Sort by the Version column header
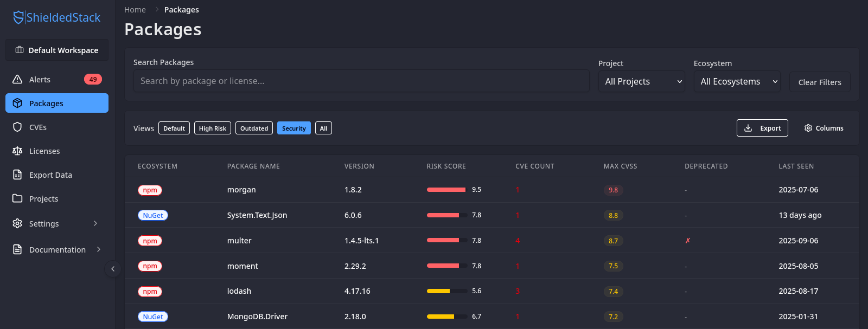The image size is (868, 329). coord(359,166)
